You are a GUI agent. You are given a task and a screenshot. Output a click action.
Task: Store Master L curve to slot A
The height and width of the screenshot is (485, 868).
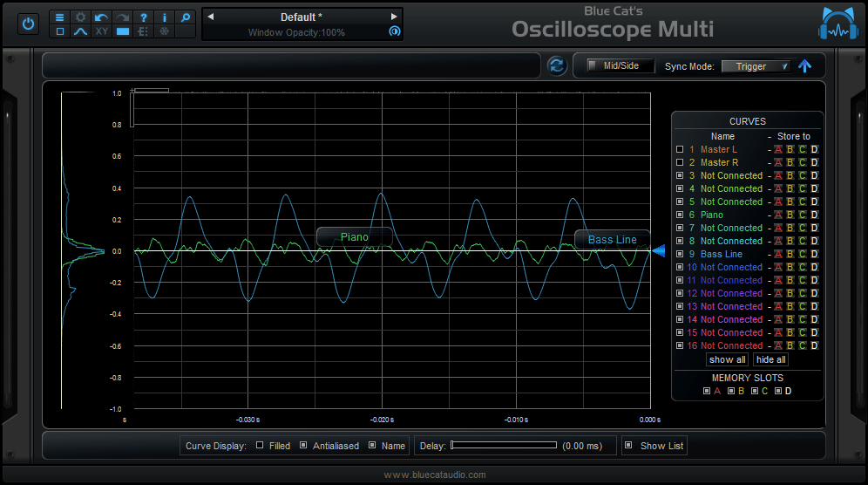click(778, 149)
